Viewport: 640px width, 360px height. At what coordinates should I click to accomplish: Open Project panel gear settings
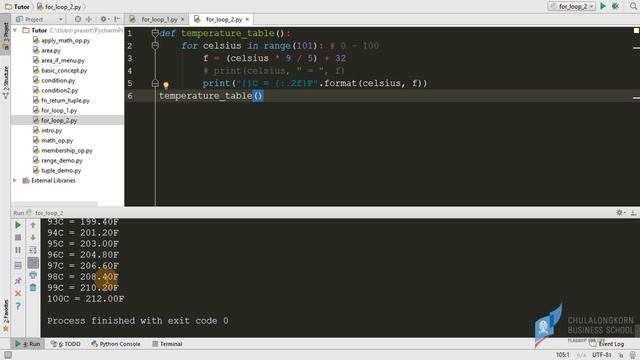(104, 19)
